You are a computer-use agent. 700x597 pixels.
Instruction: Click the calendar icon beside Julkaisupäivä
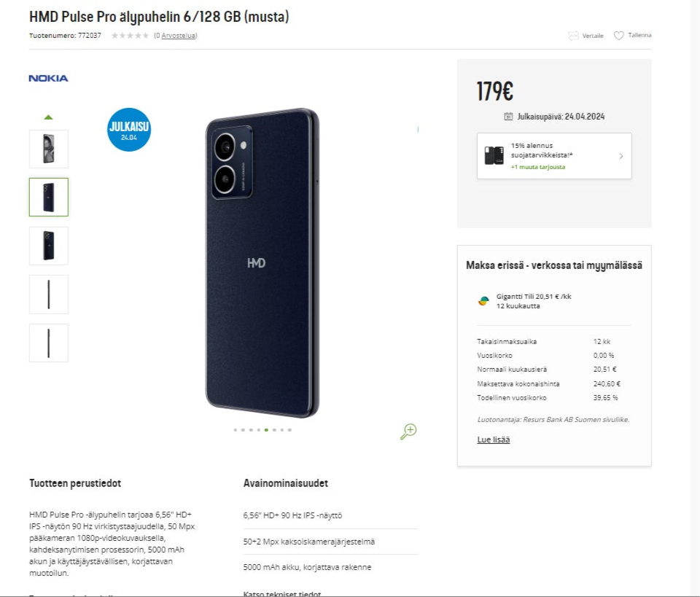508,117
